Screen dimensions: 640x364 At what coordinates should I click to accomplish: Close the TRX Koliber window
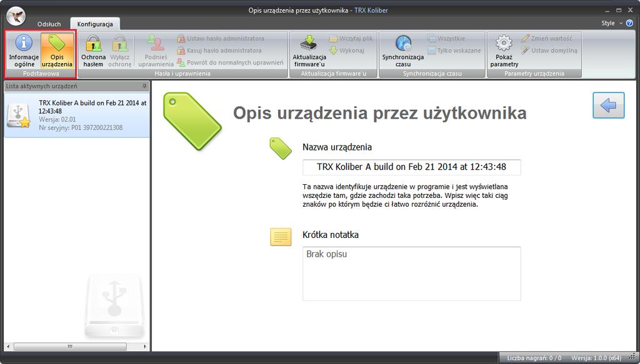(x=630, y=10)
